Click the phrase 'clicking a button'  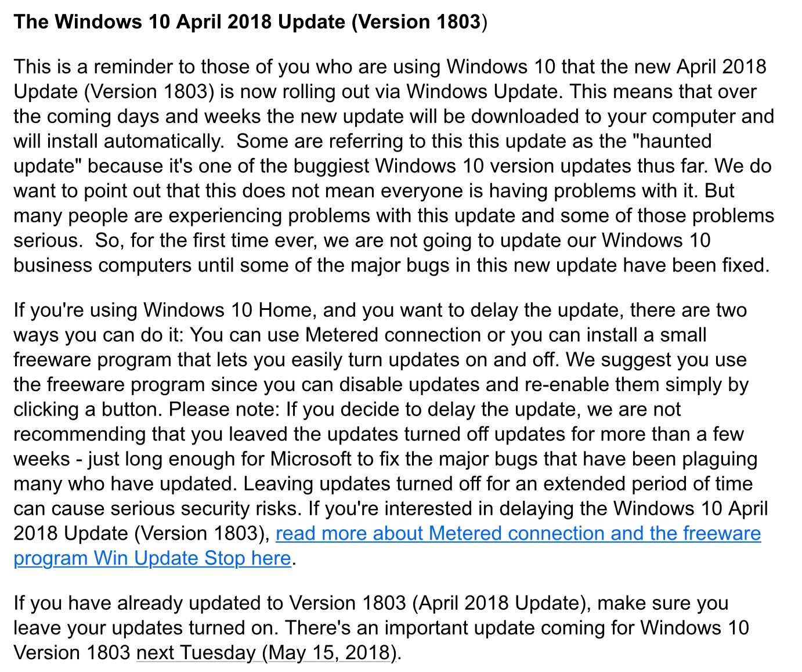(x=86, y=410)
